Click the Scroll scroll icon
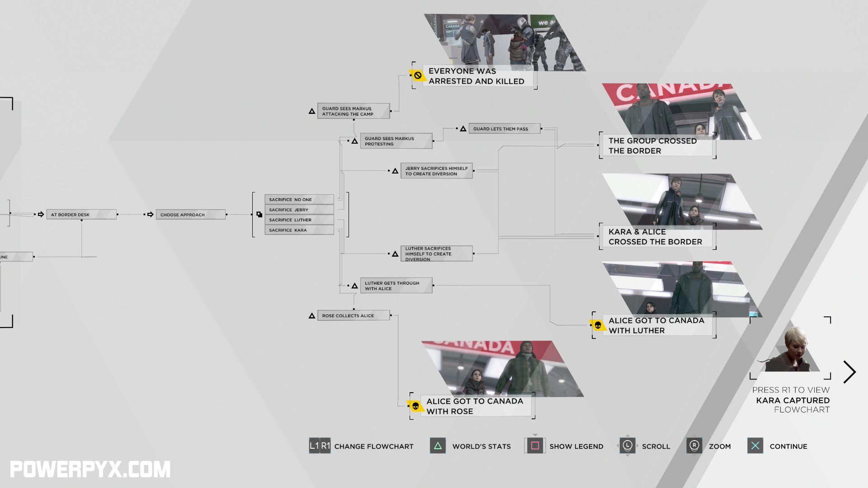The width and height of the screenshot is (868, 488). click(x=626, y=446)
